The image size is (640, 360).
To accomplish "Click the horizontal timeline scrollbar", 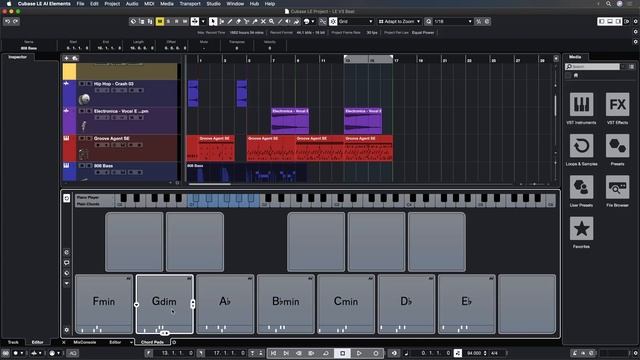I will pos(209,184).
